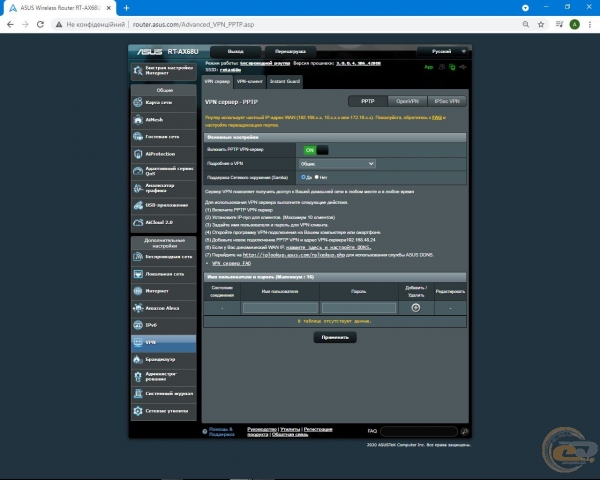Open Карта сети network map
Screen dimensions: 600x480
(x=163, y=103)
